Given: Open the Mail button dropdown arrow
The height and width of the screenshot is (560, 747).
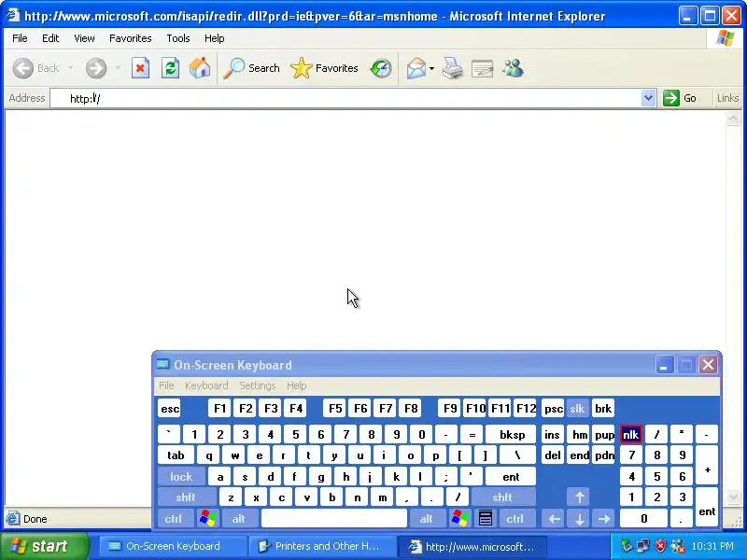Looking at the screenshot, I should tap(431, 68).
